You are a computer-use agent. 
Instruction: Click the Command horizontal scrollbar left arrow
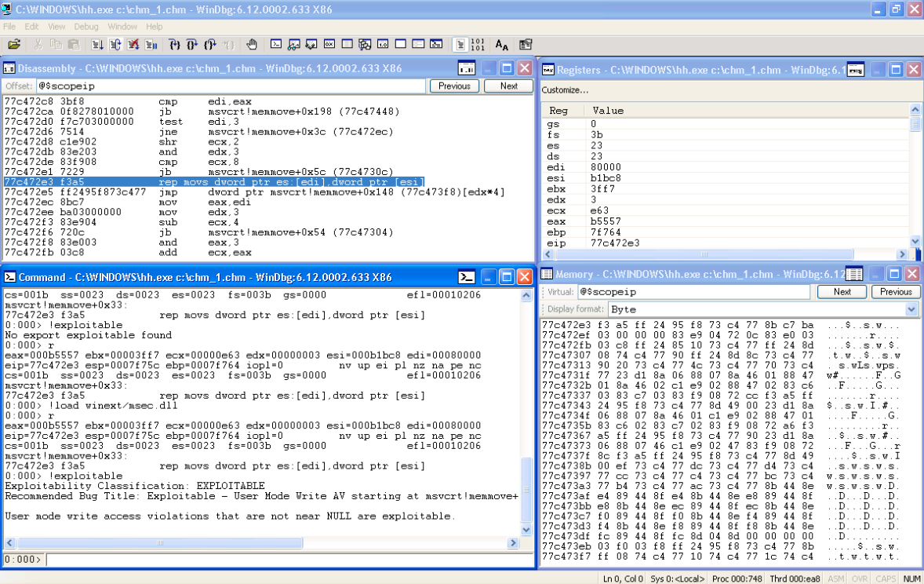9,542
